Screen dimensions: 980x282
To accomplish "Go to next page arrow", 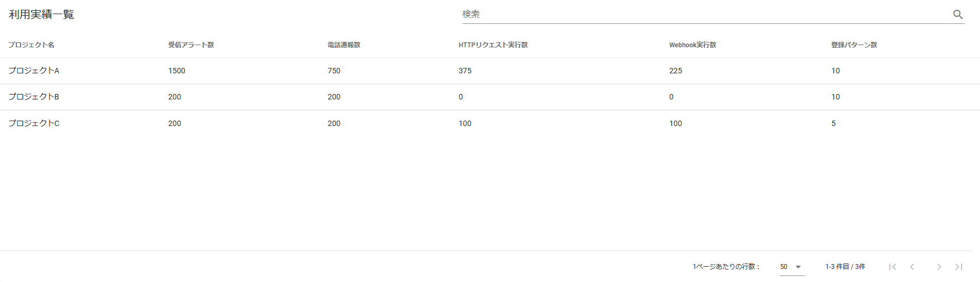I will coord(939,267).
